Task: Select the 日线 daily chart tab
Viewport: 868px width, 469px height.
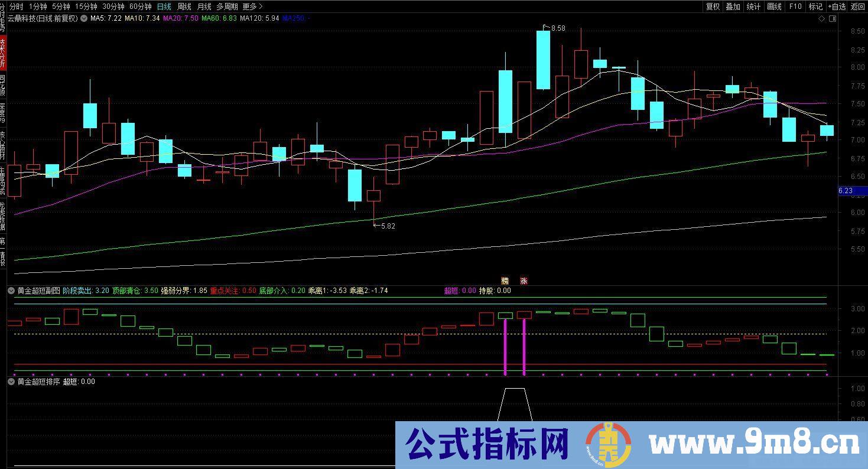Action: (x=164, y=6)
